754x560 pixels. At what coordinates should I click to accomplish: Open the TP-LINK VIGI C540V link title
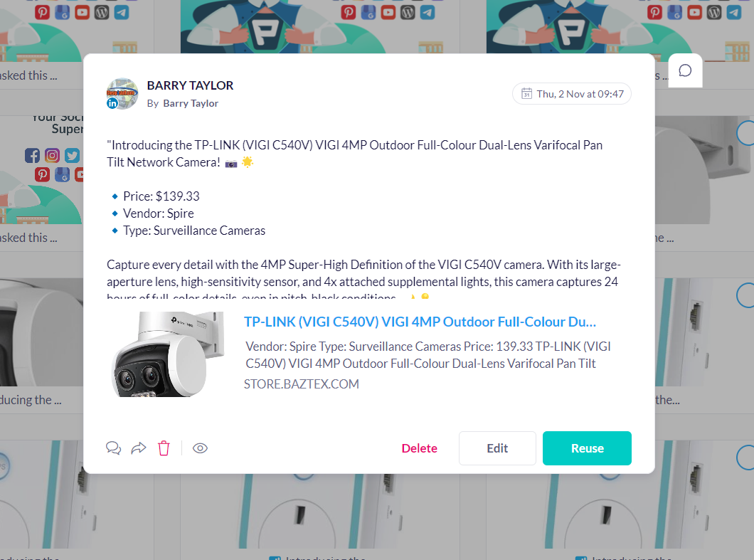click(x=420, y=322)
